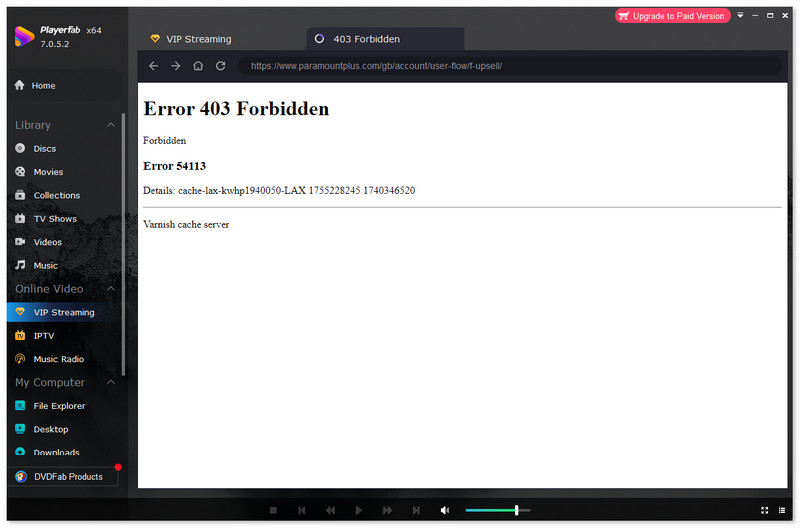The image size is (800, 528).
Task: Open the Discs library
Action: point(64,148)
